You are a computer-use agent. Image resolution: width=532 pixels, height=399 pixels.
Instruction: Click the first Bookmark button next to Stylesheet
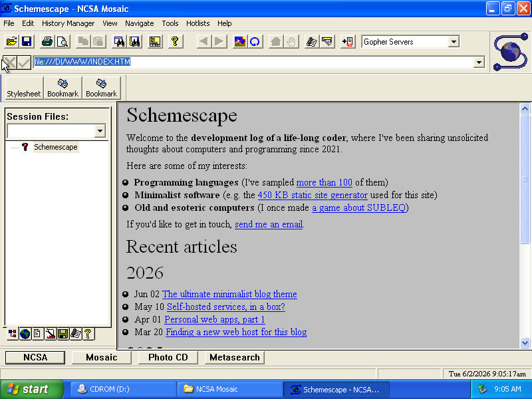point(63,88)
